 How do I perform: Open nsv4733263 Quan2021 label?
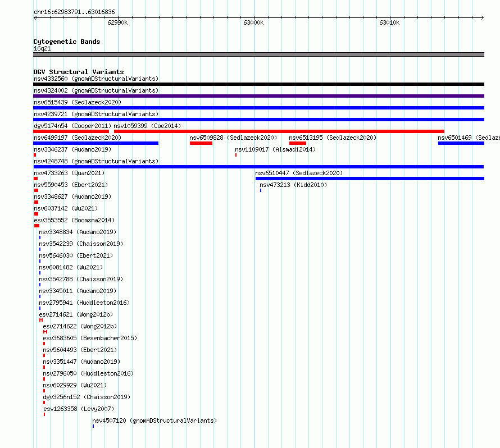pos(69,173)
